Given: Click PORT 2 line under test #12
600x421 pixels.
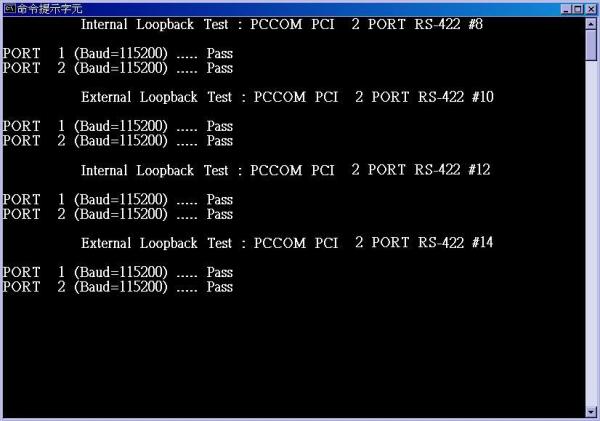Looking at the screenshot, I should [x=118, y=214].
